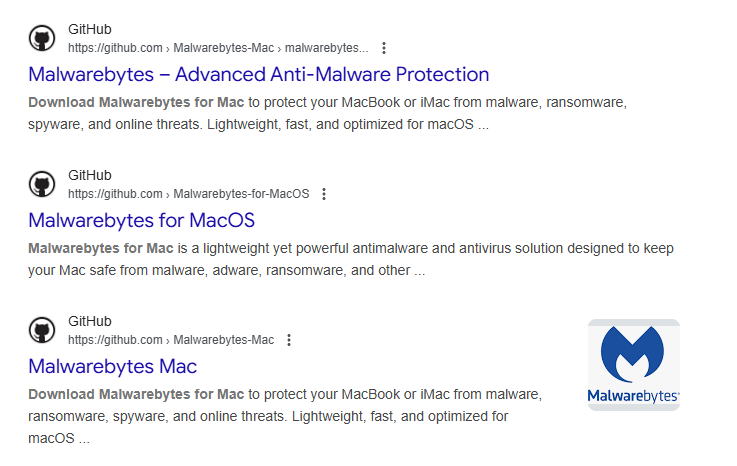Click the GitHub favicon beside Malwarebytes Mac result

(x=42, y=330)
